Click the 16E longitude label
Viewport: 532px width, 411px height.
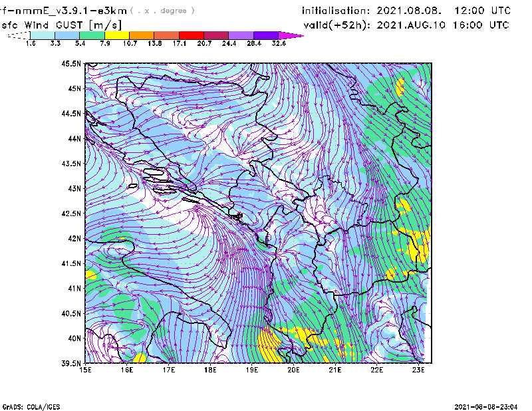tap(127, 370)
